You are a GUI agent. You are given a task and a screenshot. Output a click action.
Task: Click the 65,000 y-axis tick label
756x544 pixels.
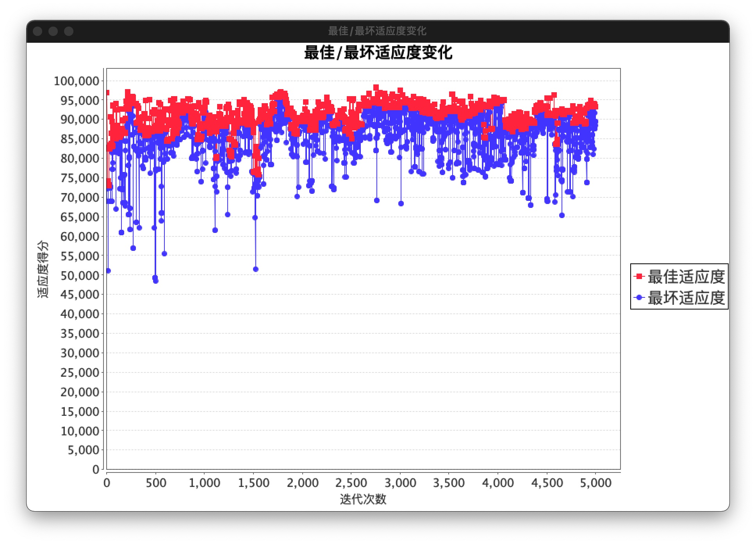[x=80, y=217]
